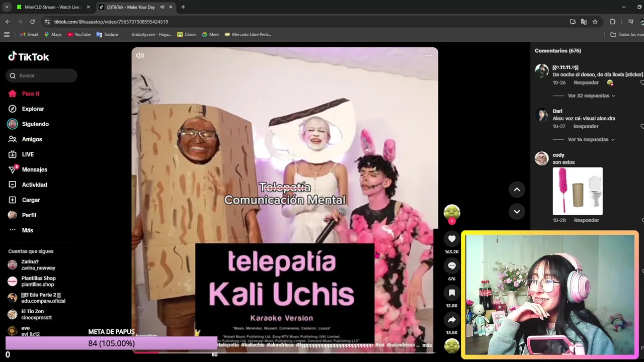Open the browser Extensions puzzle icon
Image resolution: width=644 pixels, height=362 pixels.
[x=612, y=22]
